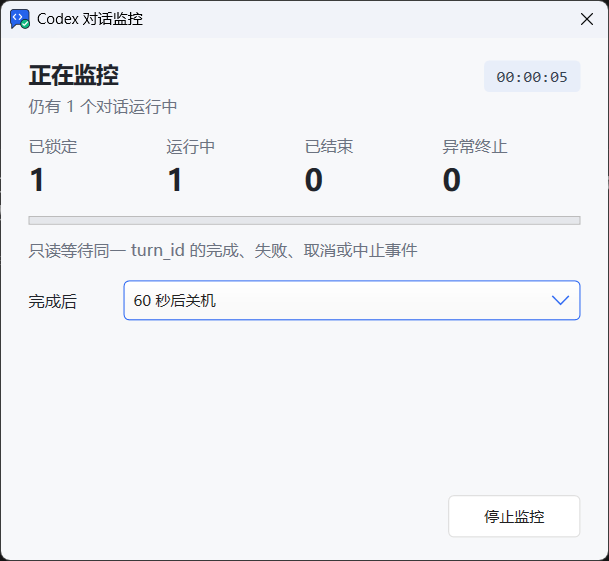Open the 完成后 action dropdown

click(352, 300)
